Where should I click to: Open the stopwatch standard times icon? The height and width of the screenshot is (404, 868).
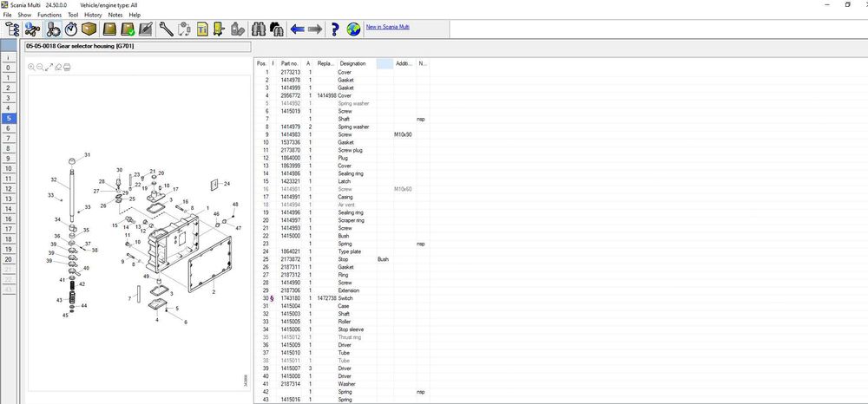71,29
